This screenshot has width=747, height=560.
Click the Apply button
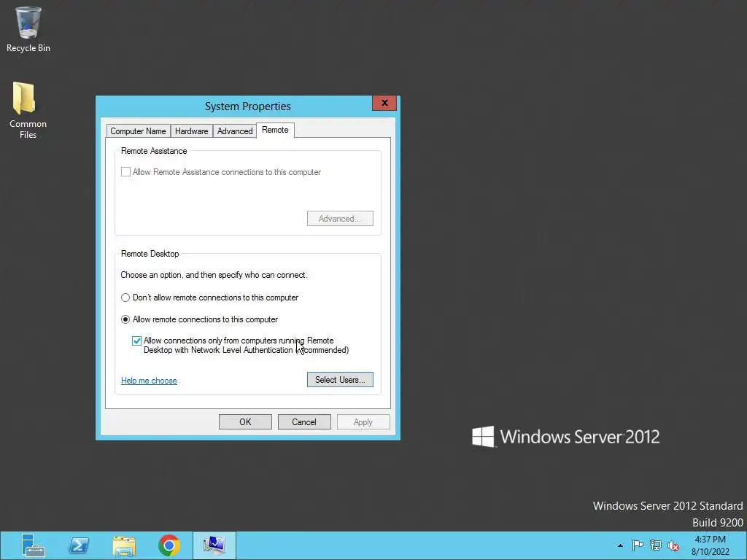click(x=363, y=422)
